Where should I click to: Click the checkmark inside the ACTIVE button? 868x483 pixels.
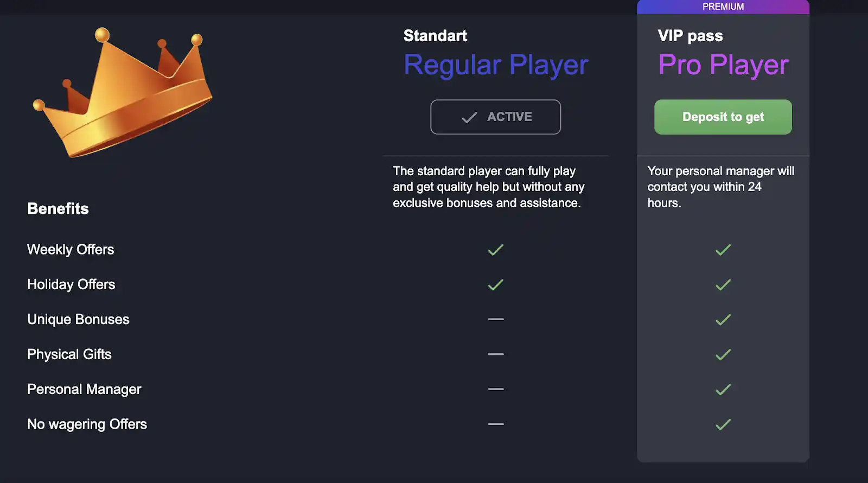pos(469,117)
